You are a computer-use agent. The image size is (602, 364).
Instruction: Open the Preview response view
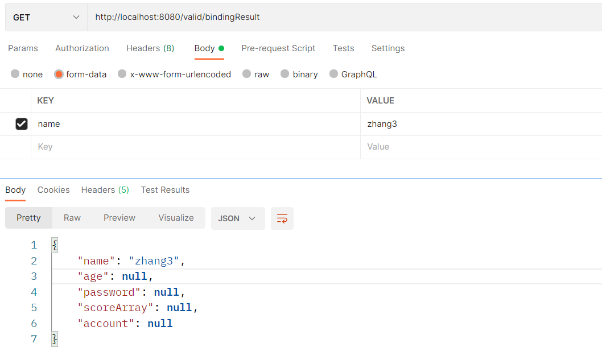(x=119, y=218)
